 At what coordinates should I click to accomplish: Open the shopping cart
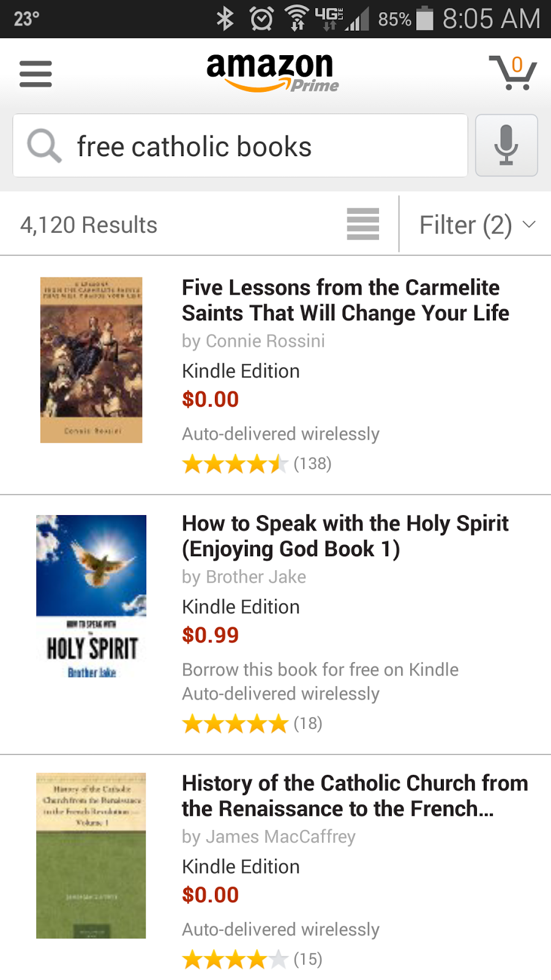513,72
